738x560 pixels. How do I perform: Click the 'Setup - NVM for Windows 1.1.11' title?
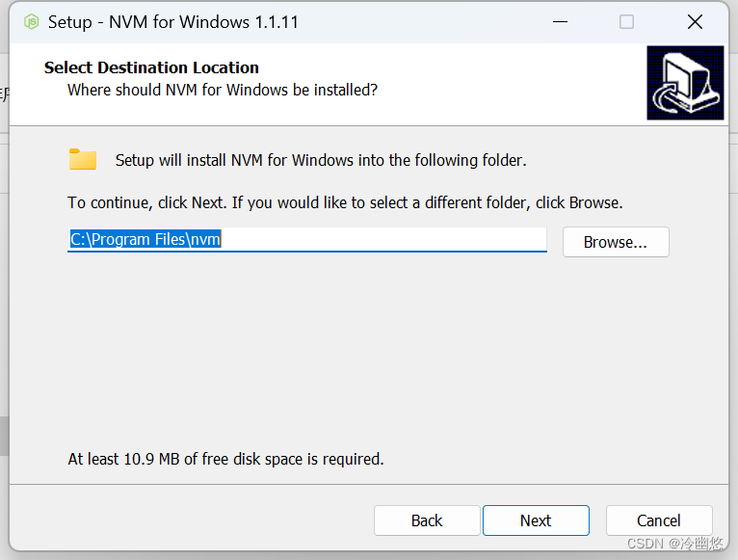click(x=173, y=22)
